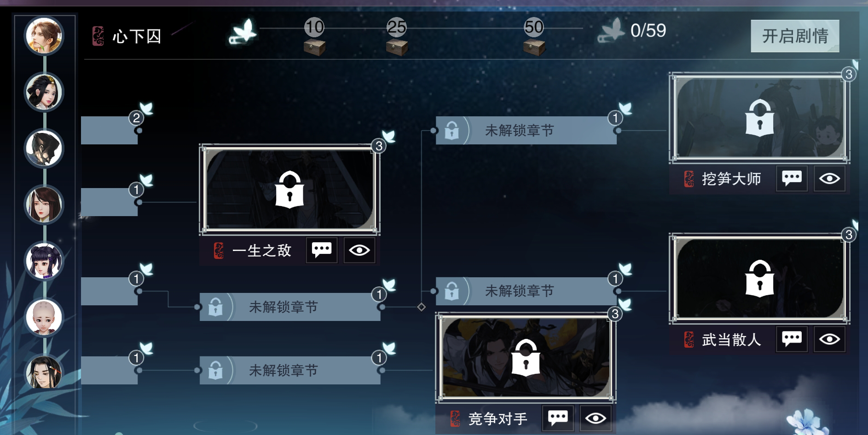Select the masked character avatar in sidebar

point(44,148)
